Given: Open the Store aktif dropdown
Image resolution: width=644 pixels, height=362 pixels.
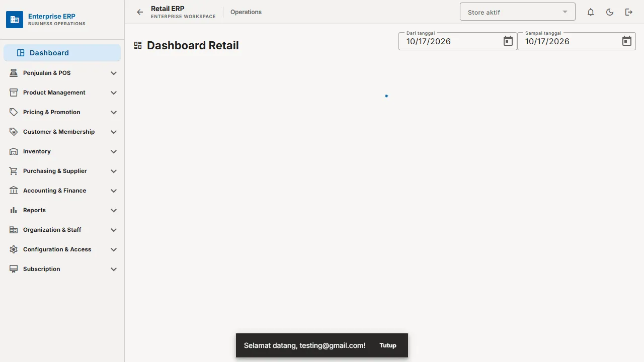Looking at the screenshot, I should coord(517,12).
